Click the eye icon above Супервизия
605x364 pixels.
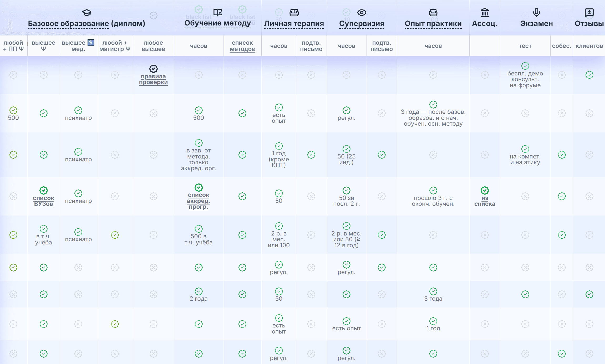362,12
